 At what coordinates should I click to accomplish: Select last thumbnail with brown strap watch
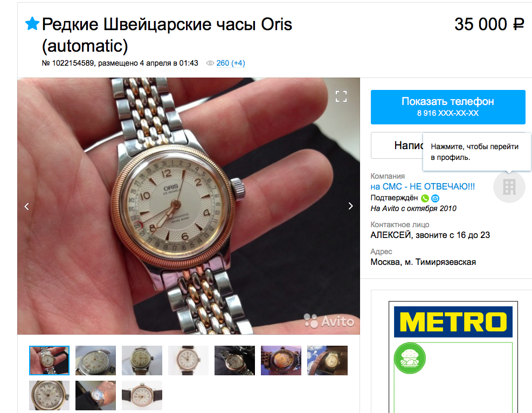[142, 395]
